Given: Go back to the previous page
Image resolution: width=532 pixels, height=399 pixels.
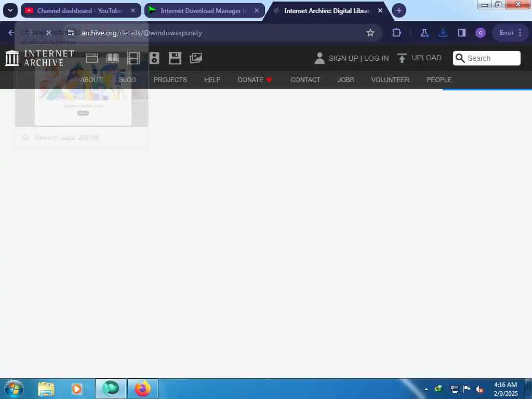Looking at the screenshot, I should 11,33.
